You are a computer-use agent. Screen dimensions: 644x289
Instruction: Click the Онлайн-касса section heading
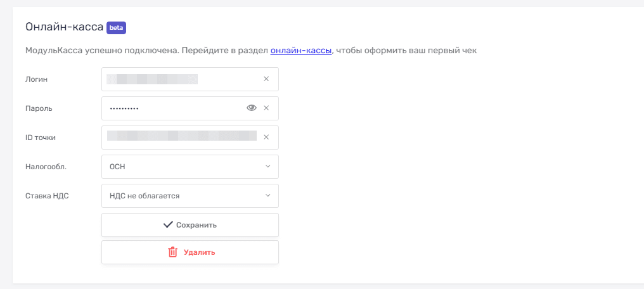click(64, 27)
